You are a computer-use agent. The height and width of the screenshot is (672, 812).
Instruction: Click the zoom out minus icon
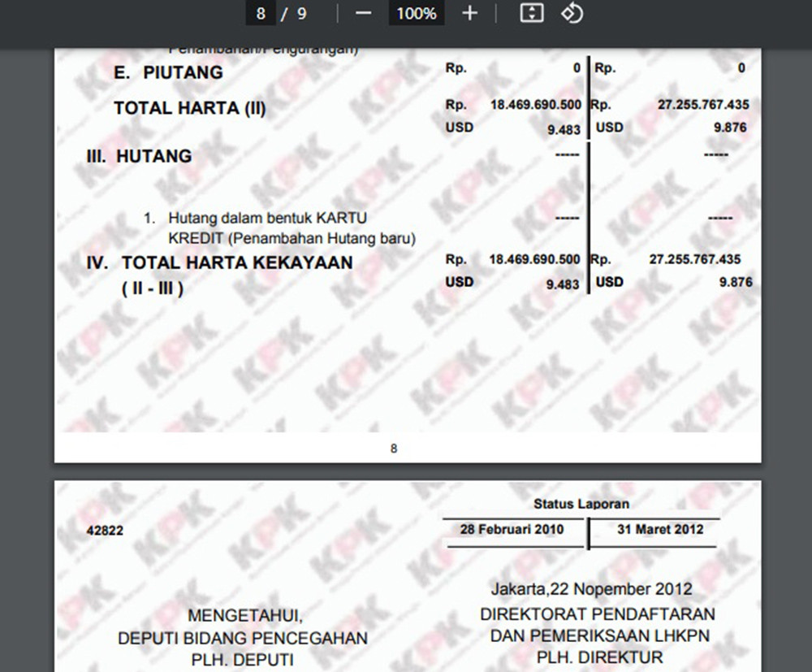pyautogui.click(x=363, y=14)
